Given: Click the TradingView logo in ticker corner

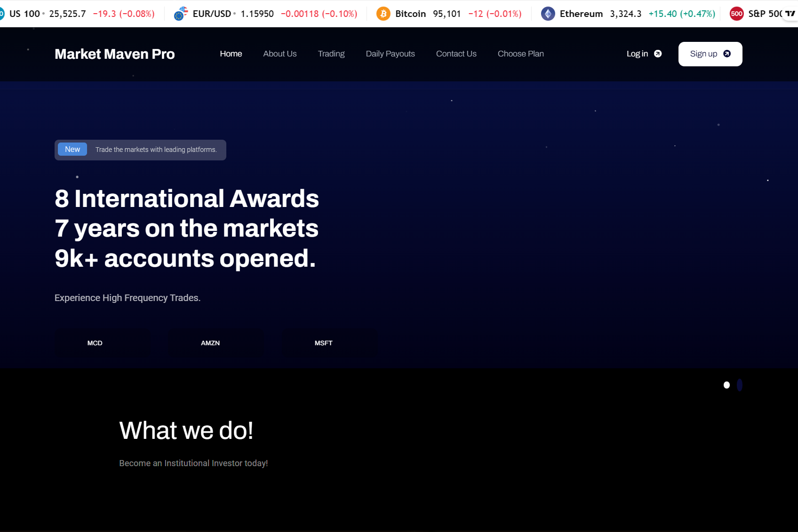Looking at the screenshot, I should [790, 14].
